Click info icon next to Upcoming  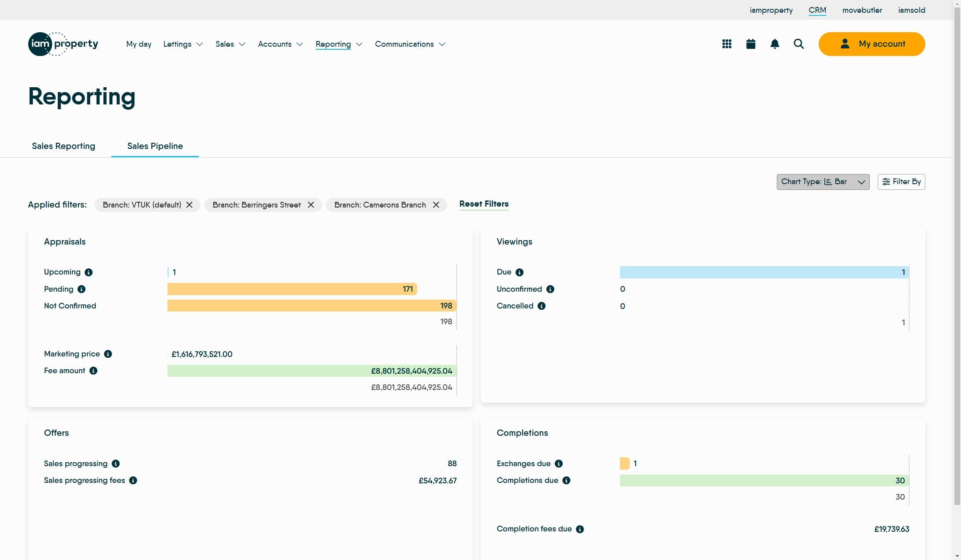tap(89, 272)
